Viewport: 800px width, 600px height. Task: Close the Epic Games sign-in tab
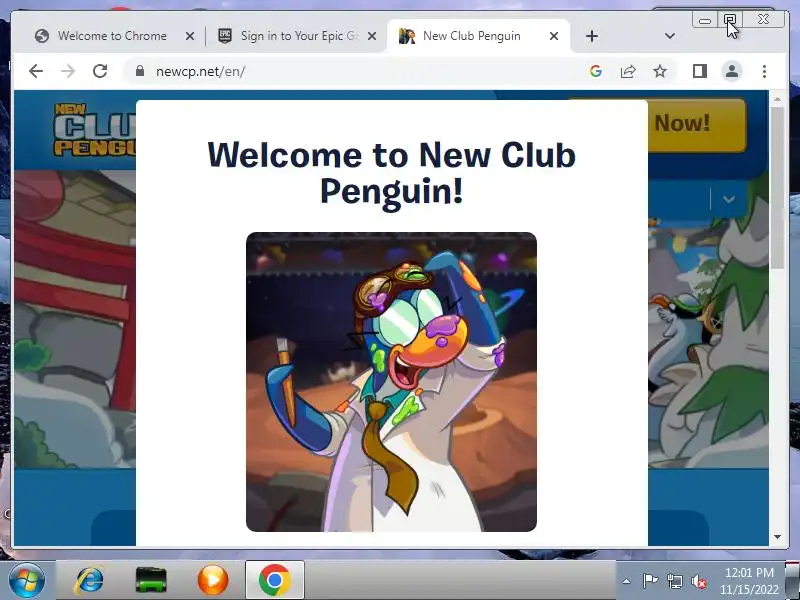coord(372,36)
